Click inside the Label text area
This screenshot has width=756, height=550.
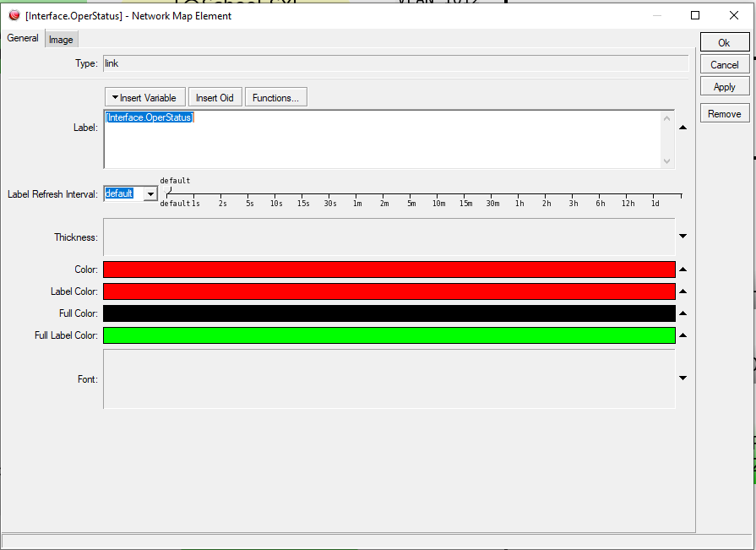[382, 139]
